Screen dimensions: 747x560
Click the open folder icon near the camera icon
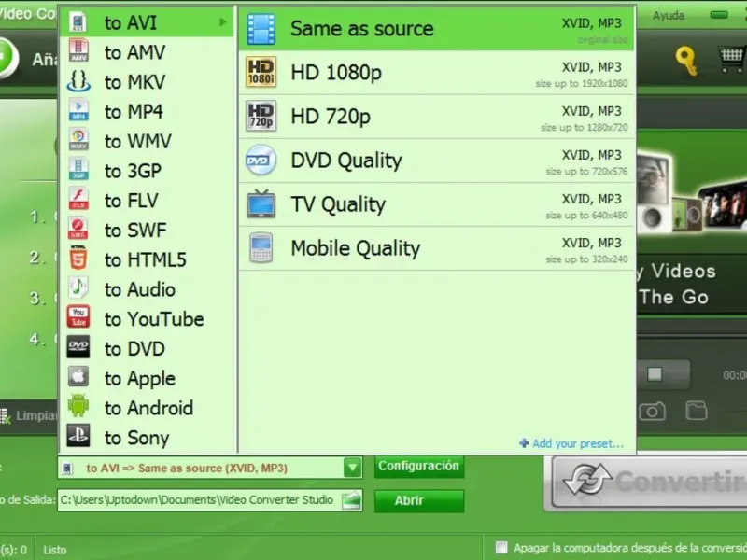tap(696, 411)
